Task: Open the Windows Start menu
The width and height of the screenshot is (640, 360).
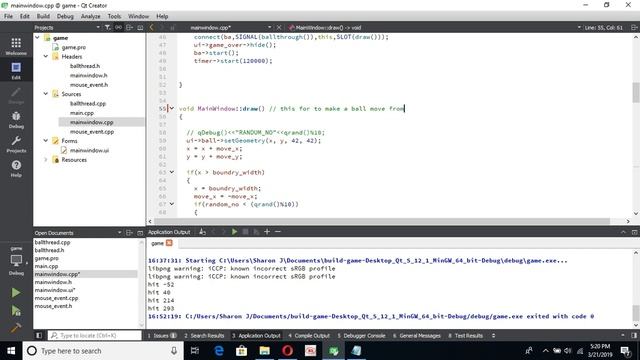Action: 11,351
